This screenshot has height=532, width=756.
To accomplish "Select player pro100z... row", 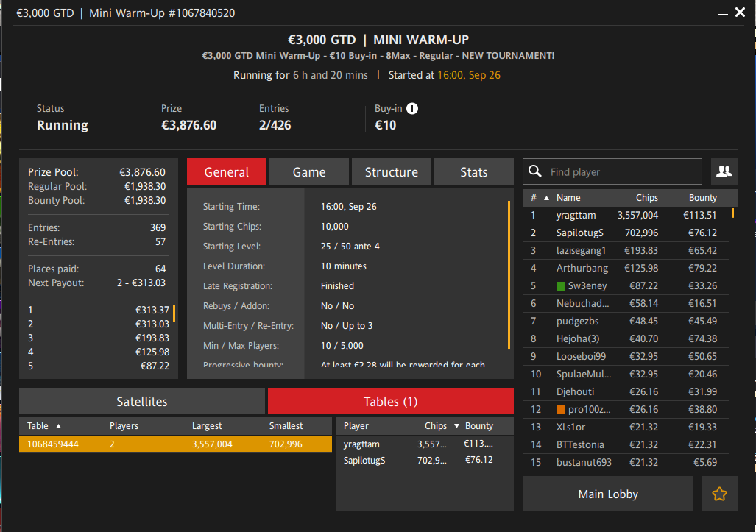I will click(x=626, y=410).
